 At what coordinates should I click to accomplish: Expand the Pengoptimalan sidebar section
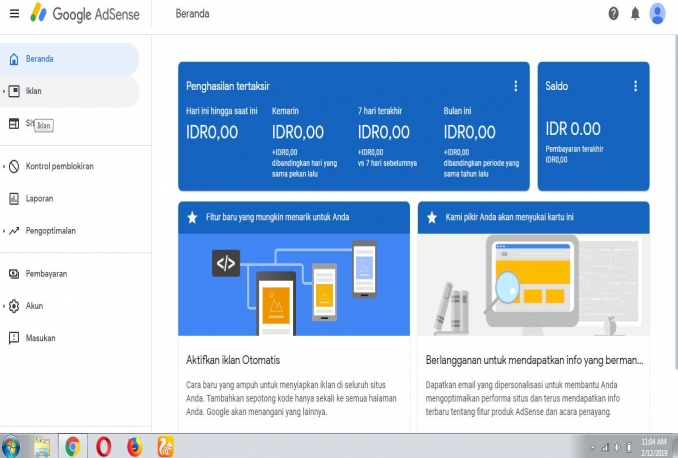point(5,231)
